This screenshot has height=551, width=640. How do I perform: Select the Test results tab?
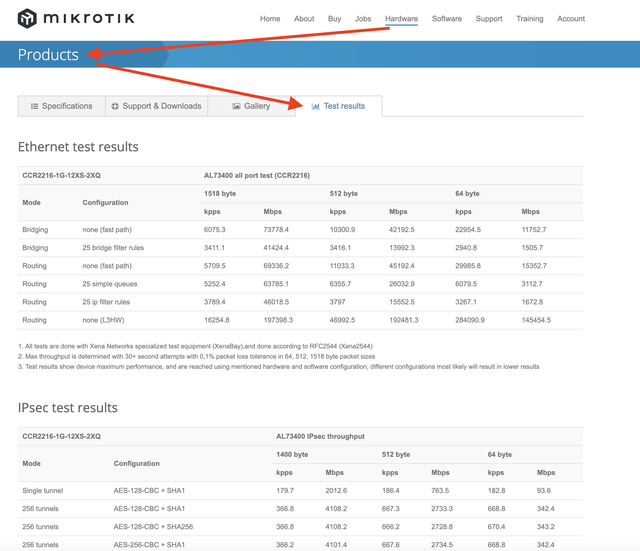coord(339,106)
